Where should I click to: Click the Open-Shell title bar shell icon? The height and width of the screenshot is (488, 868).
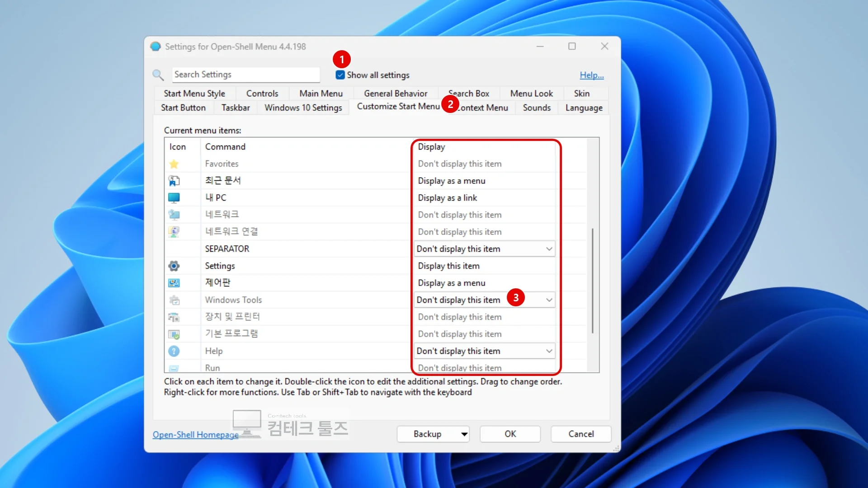coord(156,47)
